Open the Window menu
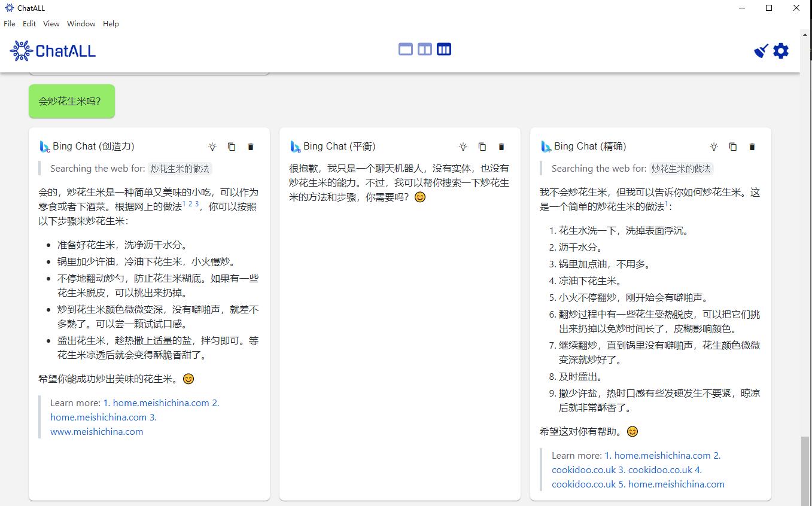The height and width of the screenshot is (506, 812). (81, 24)
